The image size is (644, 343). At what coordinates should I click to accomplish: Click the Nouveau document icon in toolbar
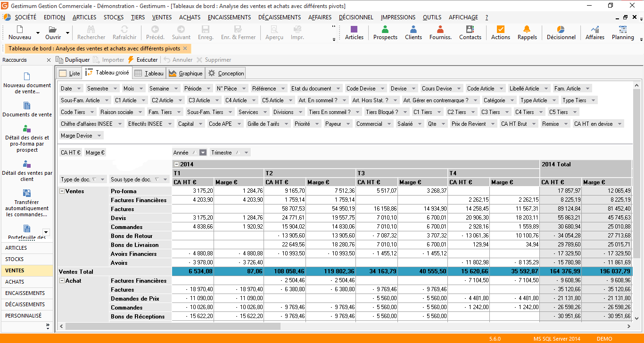click(x=19, y=29)
